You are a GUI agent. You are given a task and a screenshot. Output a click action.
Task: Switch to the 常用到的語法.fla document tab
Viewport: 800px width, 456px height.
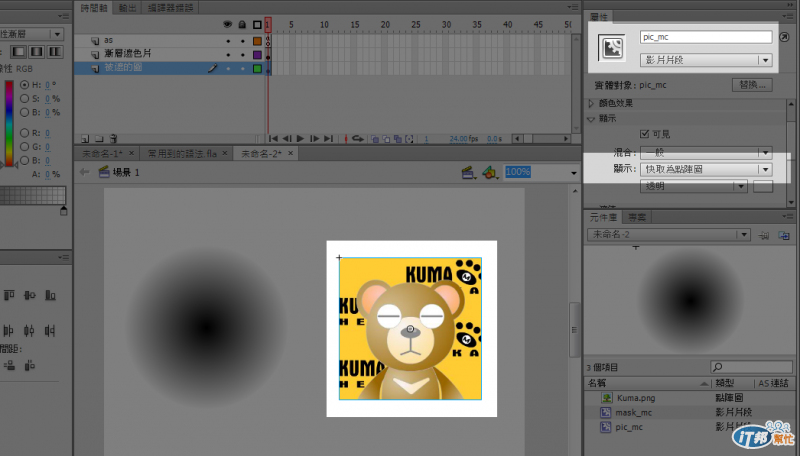coord(182,154)
